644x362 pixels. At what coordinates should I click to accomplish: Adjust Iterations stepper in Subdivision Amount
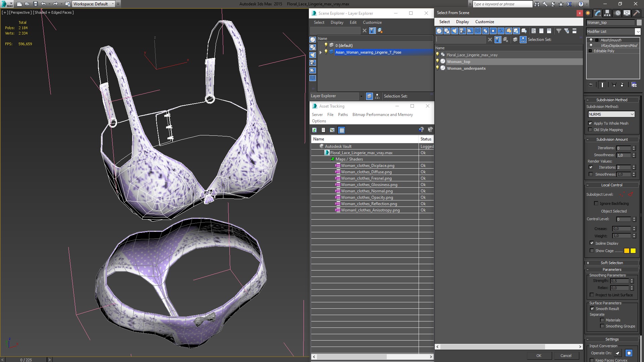(x=633, y=147)
